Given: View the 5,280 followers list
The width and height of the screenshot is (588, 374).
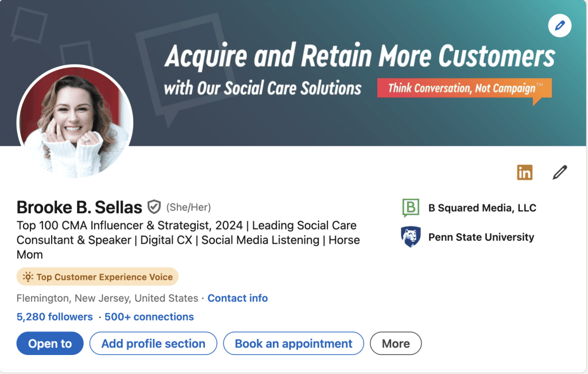Looking at the screenshot, I should coord(54,317).
